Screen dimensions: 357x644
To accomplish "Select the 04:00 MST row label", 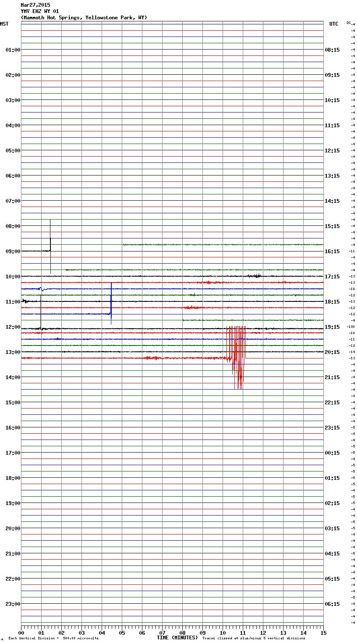I will pyautogui.click(x=13, y=126).
